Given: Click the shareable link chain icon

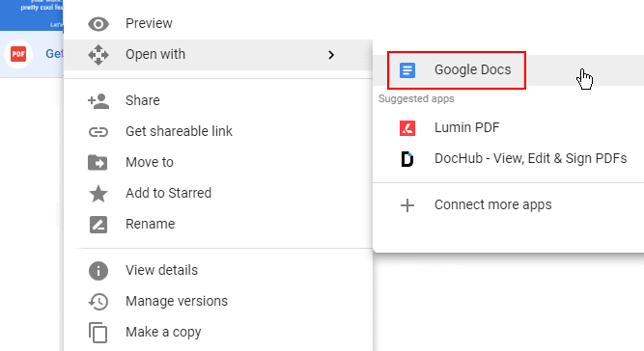Looking at the screenshot, I should [98, 131].
